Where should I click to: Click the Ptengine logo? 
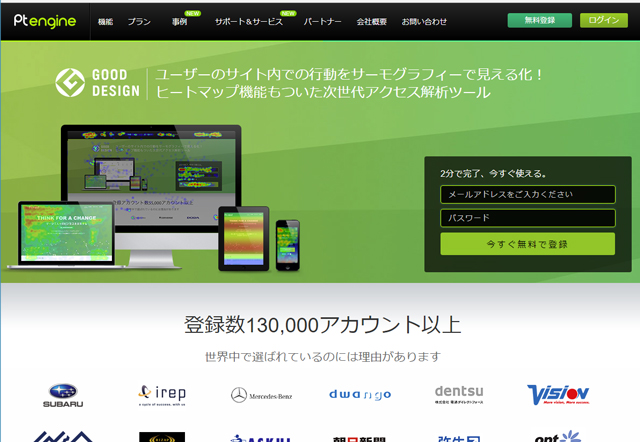[x=45, y=21]
